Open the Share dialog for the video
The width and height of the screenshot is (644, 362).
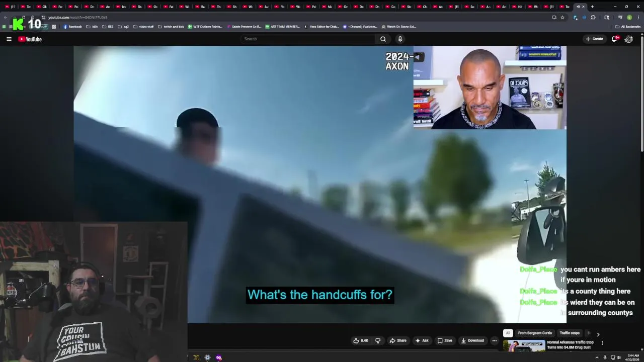[x=398, y=340]
